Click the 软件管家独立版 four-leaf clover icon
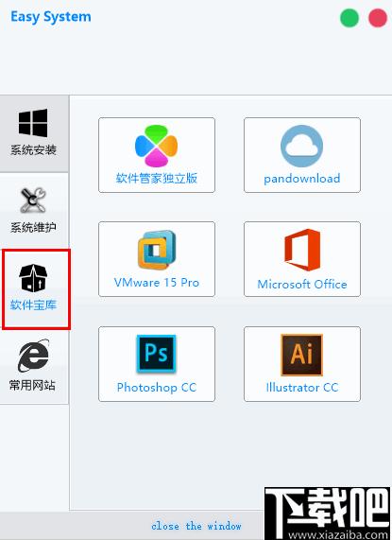The image size is (392, 540). coord(157,146)
